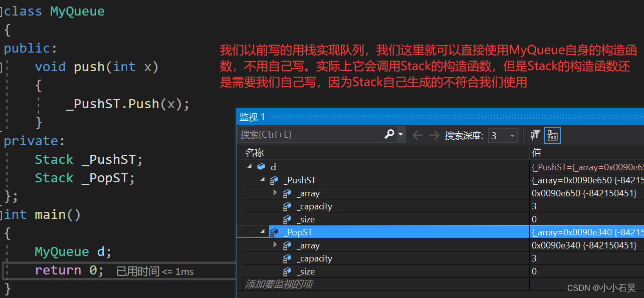Collapse the _PushST tree node

pyautogui.click(x=262, y=180)
